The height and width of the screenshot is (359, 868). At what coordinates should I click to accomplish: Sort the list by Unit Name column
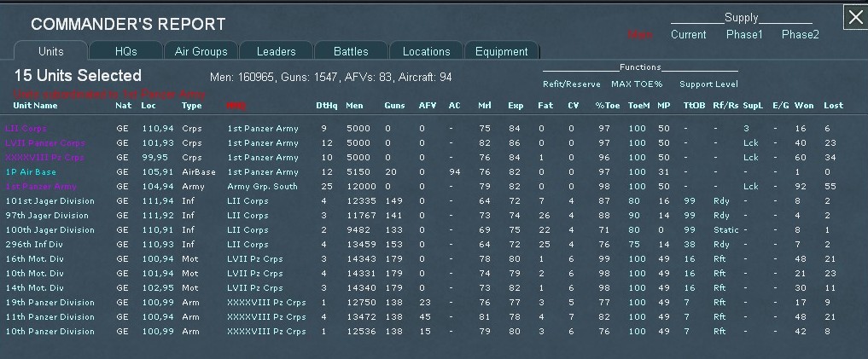point(32,106)
